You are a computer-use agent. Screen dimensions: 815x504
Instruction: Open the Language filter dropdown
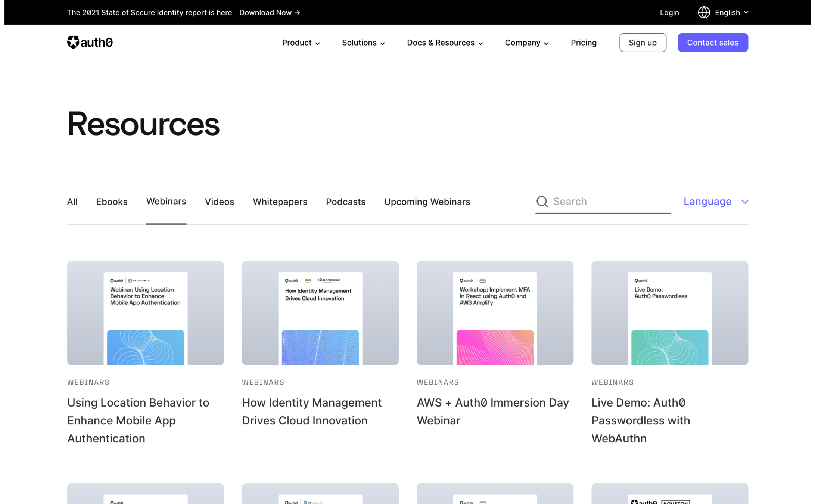(716, 202)
